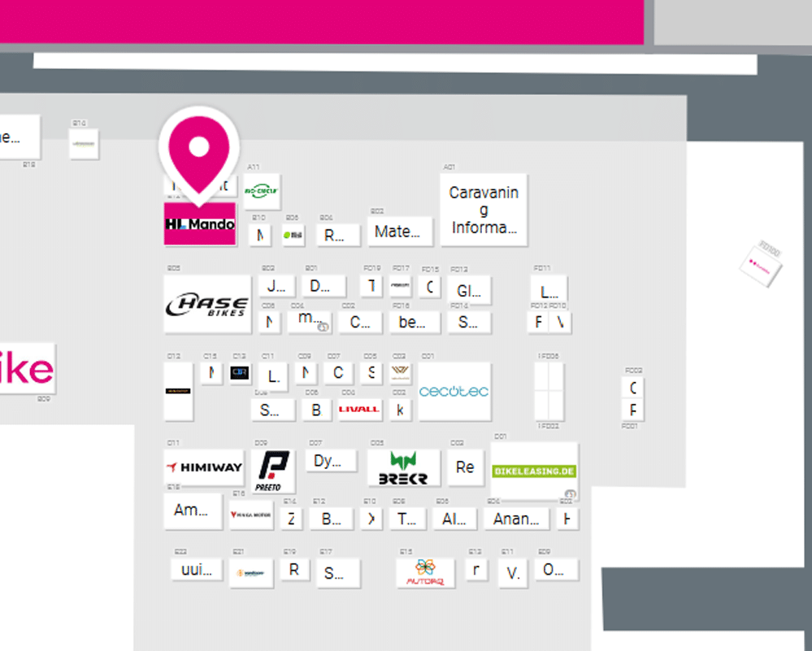Select the small dark logo booth between T and C
Image resolution: width=812 pixels, height=651 pixels.
click(400, 285)
